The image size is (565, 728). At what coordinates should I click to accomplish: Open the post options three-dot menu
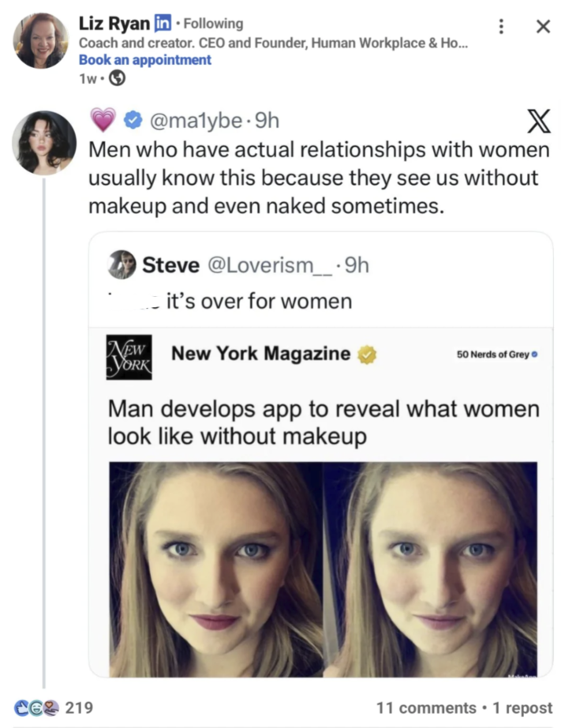(x=500, y=26)
